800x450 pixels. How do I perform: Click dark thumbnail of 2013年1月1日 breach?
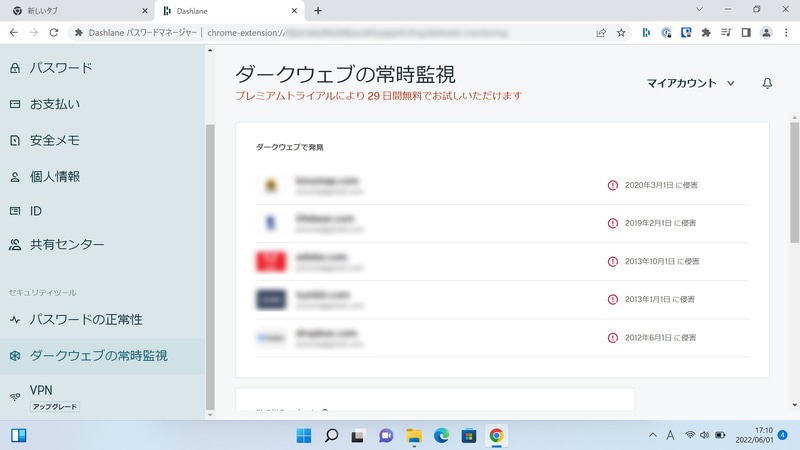[x=271, y=299]
